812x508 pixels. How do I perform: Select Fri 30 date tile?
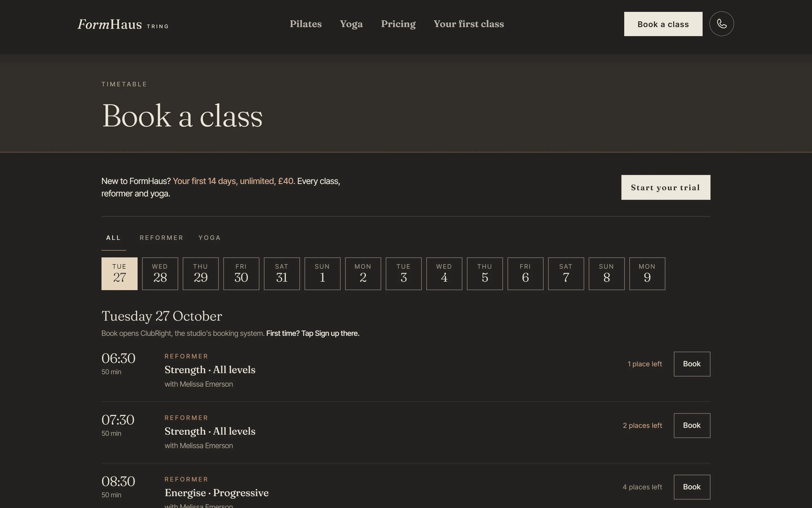pyautogui.click(x=241, y=273)
